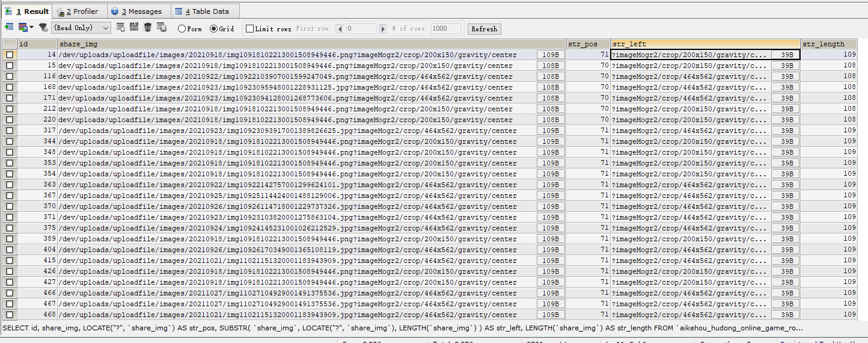The width and height of the screenshot is (868, 343).
Task: Check the row checkbox for id 317
Action: click(10, 131)
